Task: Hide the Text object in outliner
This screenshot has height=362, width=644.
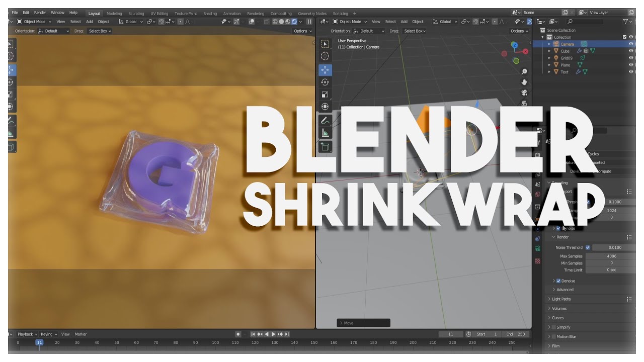Action: 631,72
